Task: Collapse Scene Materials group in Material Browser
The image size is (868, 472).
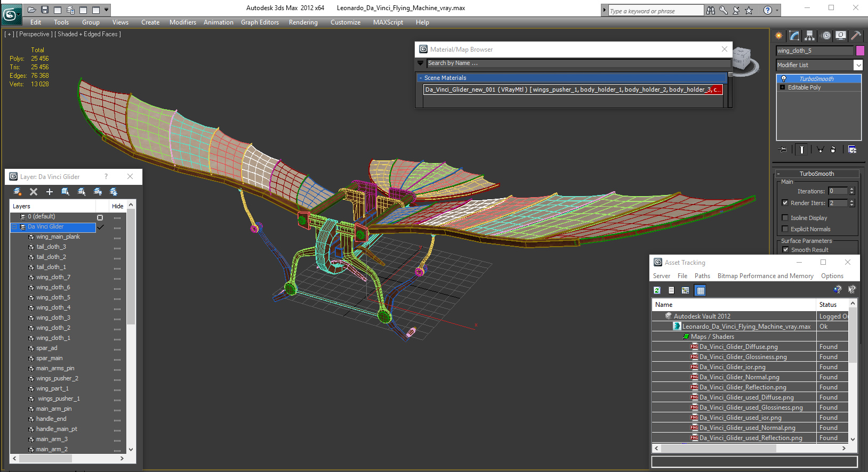Action: [x=420, y=78]
